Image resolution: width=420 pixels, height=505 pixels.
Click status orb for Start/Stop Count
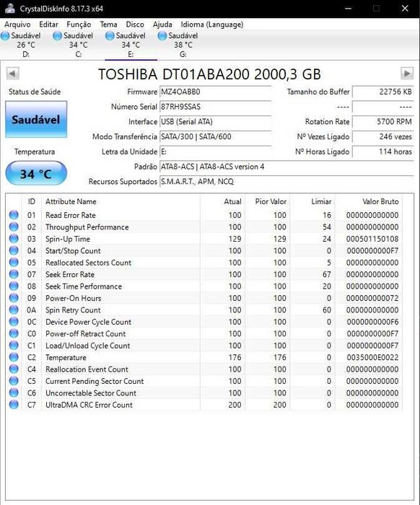click(14, 250)
